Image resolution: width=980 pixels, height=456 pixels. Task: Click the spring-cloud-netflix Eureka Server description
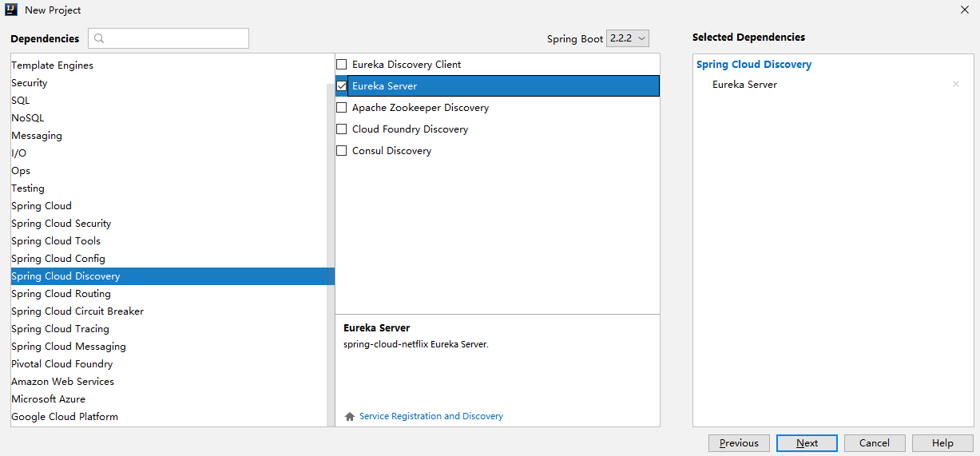click(x=415, y=344)
